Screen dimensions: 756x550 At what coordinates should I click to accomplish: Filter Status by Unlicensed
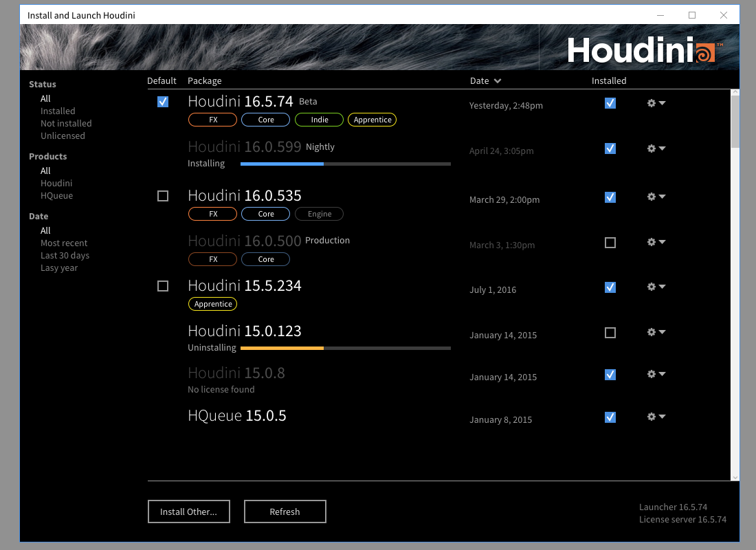[x=63, y=136]
